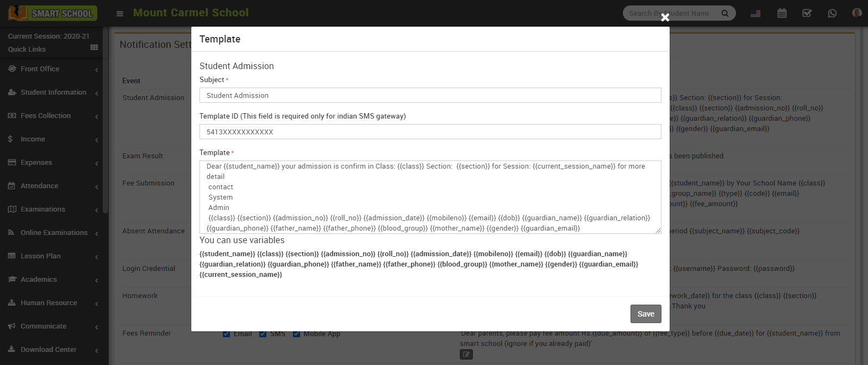Toggle Mobile App for Fees Reminder
Screen dimensions: 868x365
tap(296, 333)
